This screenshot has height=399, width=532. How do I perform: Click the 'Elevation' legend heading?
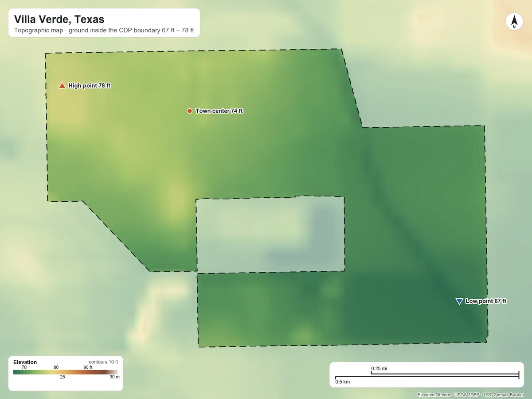pos(25,362)
